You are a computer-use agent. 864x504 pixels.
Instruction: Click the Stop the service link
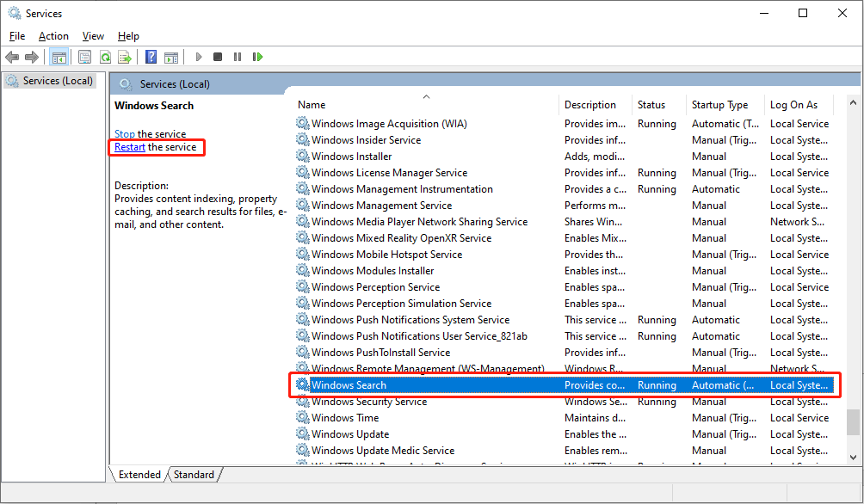pyautogui.click(x=125, y=134)
